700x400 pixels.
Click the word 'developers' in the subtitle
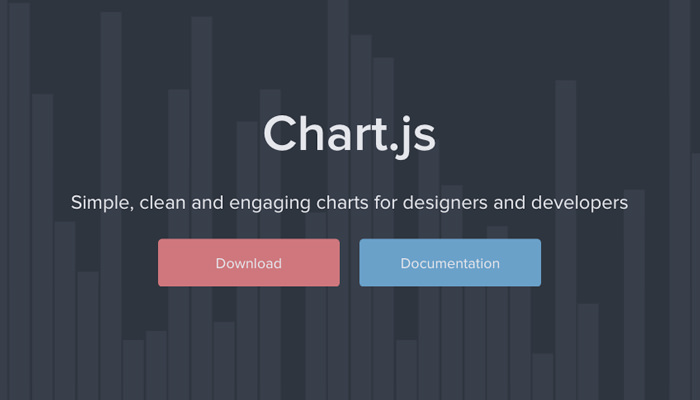579,204
